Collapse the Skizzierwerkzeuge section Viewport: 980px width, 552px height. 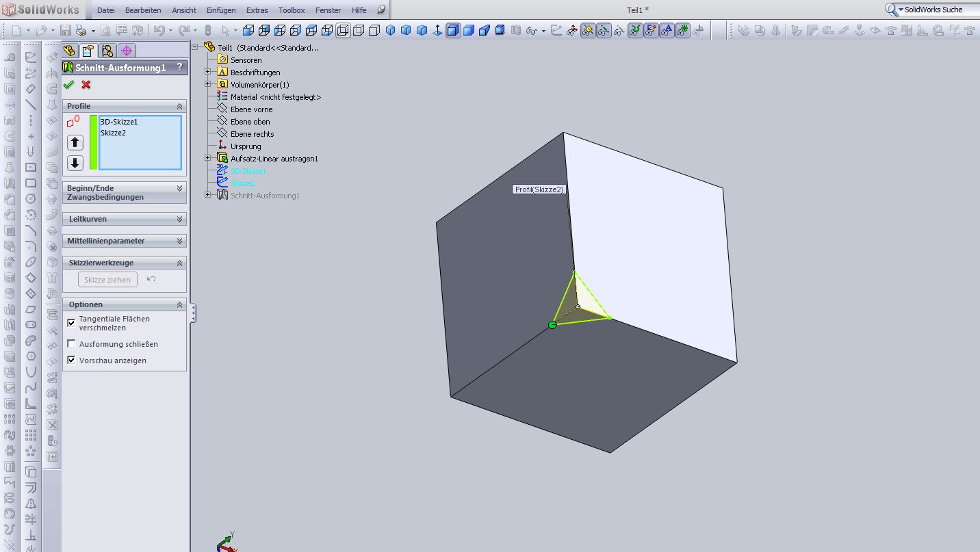pos(180,263)
